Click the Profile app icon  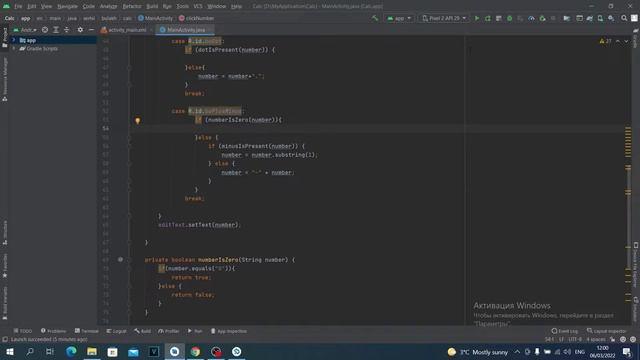531,18
